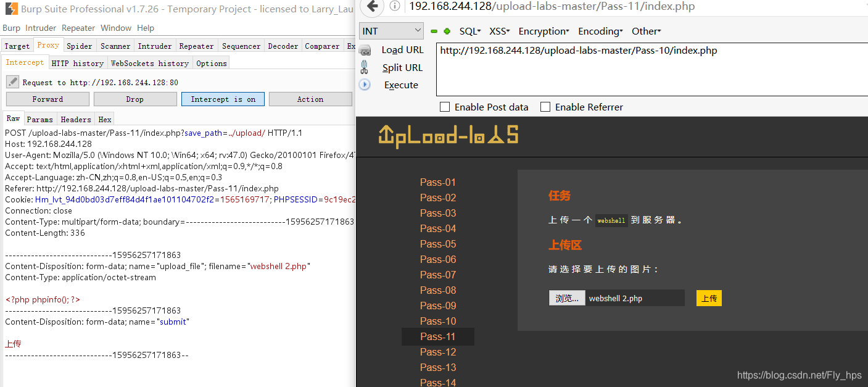This screenshot has width=868, height=387.
Task: Click the Execute play icon
Action: tap(365, 85)
